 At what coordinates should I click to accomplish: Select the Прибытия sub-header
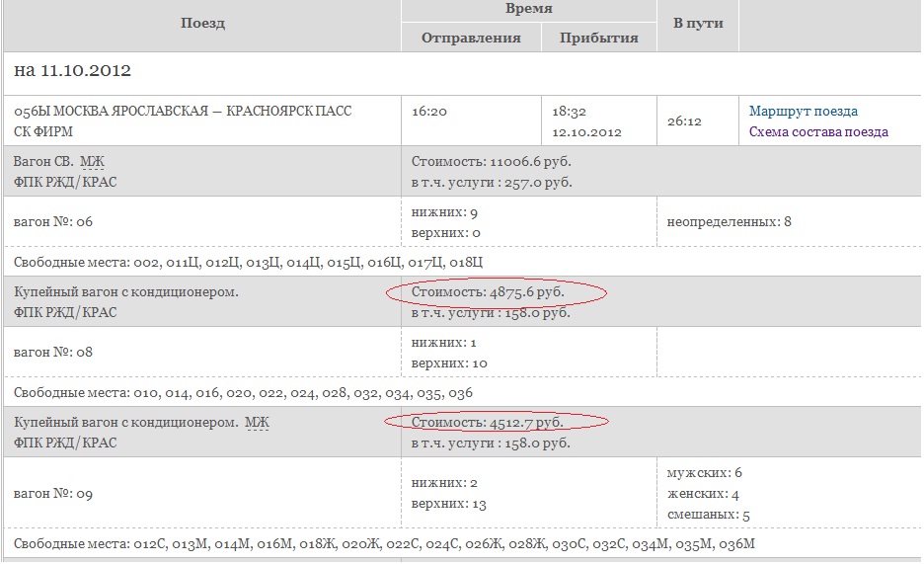tap(598, 38)
